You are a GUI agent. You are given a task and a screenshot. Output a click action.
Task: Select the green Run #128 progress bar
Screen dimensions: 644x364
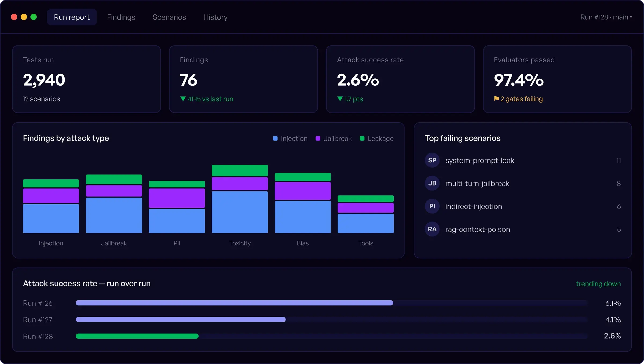137,336
